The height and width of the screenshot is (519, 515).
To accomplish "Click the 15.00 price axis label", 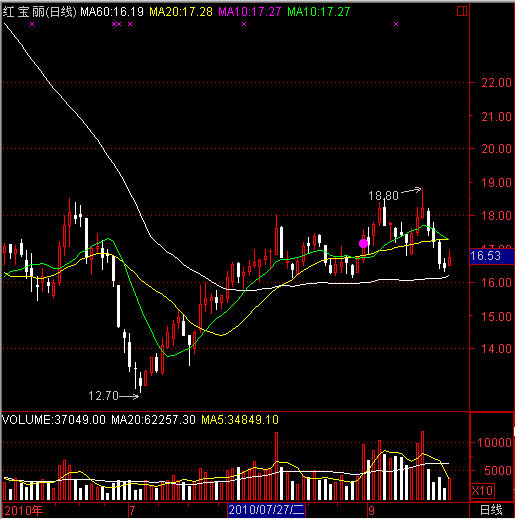I will (x=496, y=316).
